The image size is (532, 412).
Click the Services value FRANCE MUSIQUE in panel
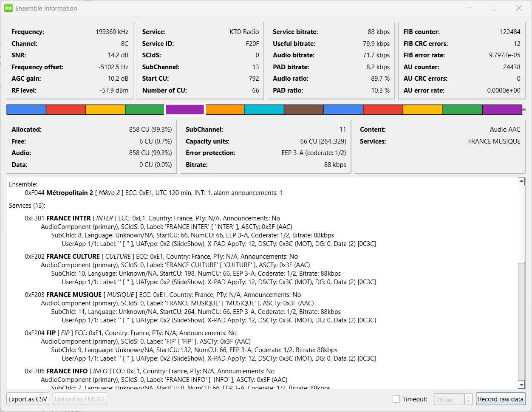[494, 141]
